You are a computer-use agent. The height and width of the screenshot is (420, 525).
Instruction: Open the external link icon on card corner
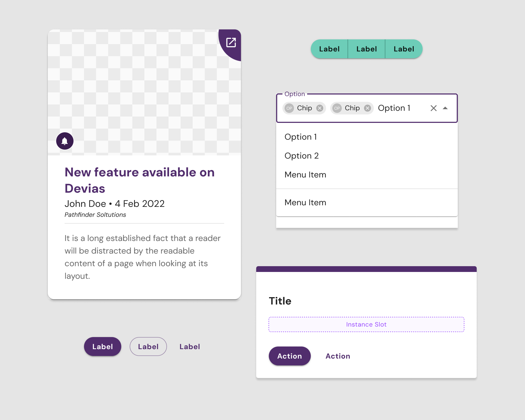(231, 43)
